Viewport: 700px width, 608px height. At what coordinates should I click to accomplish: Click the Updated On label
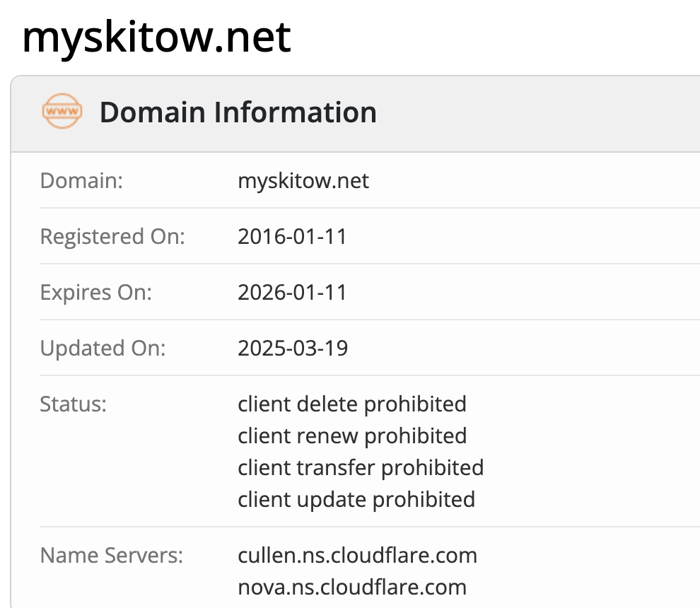tap(103, 348)
